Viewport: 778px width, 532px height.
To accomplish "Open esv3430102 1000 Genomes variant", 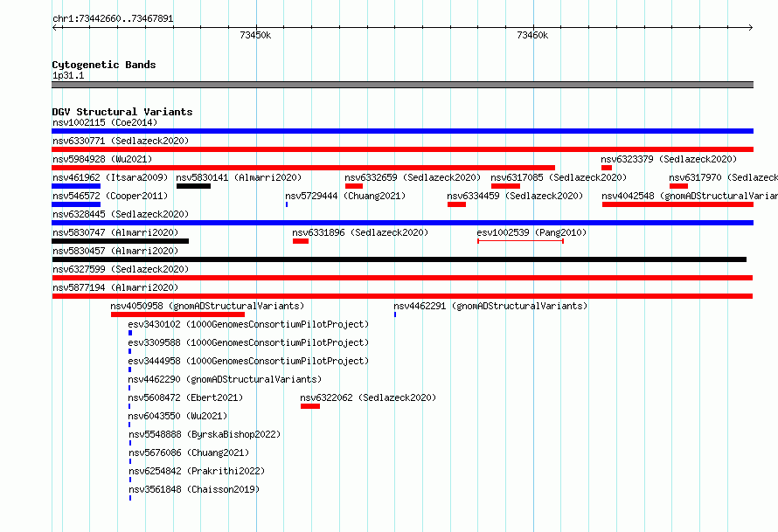I will coord(248,324).
